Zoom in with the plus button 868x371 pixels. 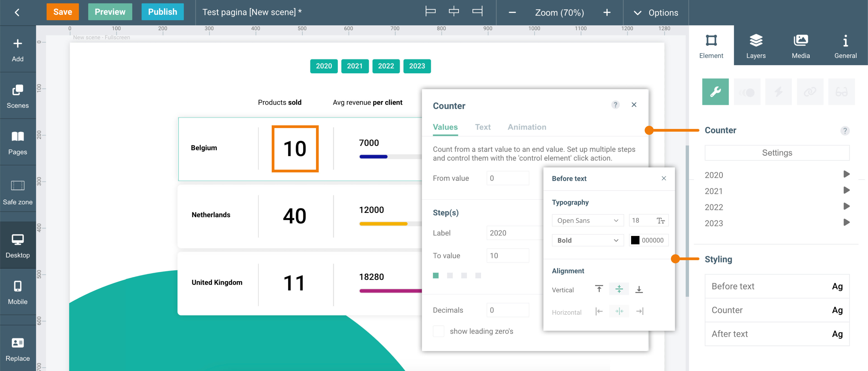click(606, 12)
